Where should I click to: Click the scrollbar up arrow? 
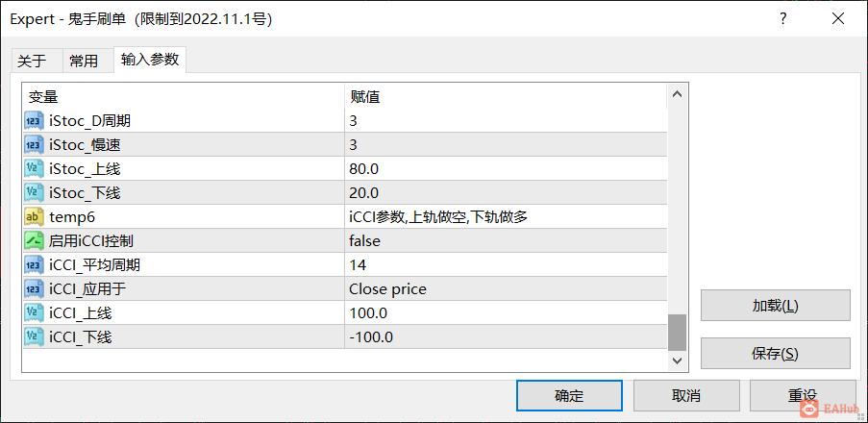click(677, 94)
